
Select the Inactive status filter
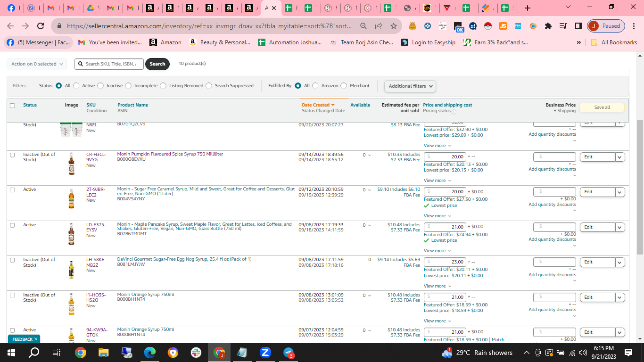100,86
